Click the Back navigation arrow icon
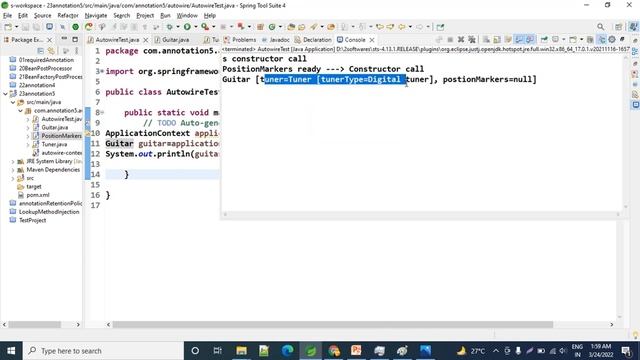The height and width of the screenshot is (360, 640). tap(402, 27)
